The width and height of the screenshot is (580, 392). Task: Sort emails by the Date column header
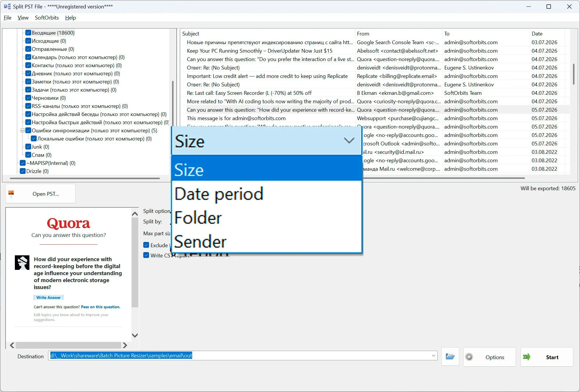547,33
